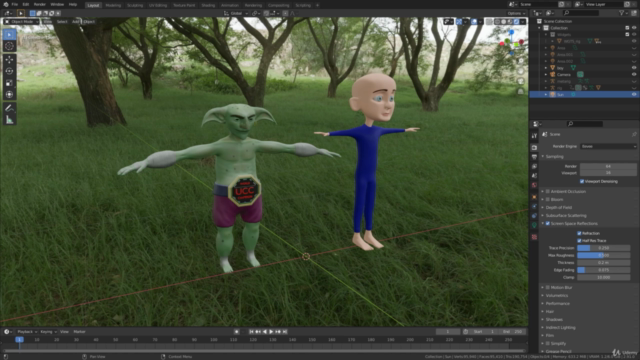This screenshot has width=640, height=360.
Task: Open the viewport Options button
Action: coord(516,13)
